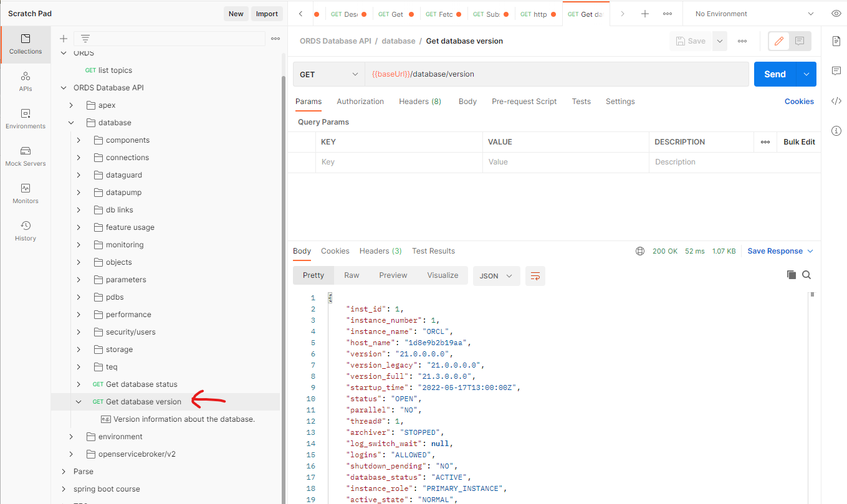This screenshot has height=504, width=847.
Task: Open the code snippet panel icon
Action: [836, 101]
